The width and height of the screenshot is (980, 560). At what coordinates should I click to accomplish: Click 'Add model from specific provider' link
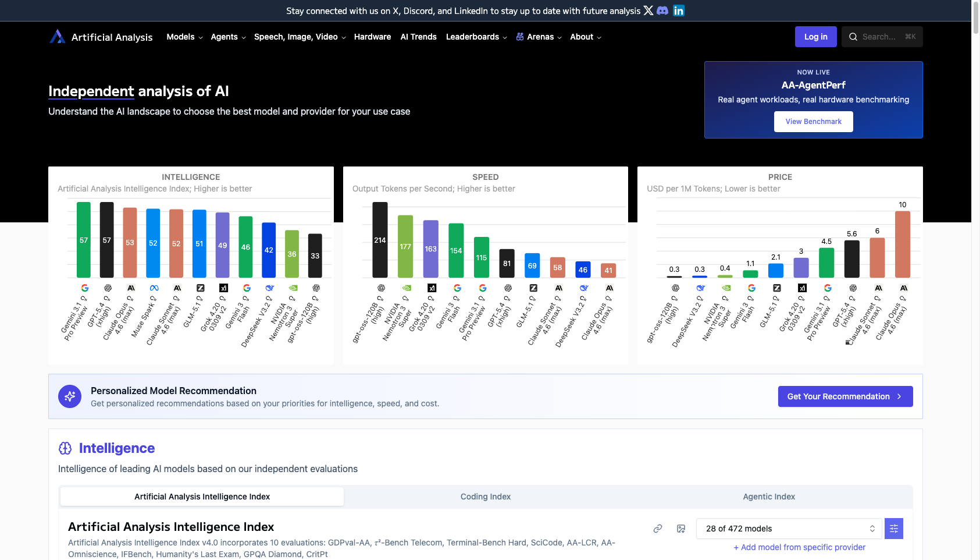(799, 547)
